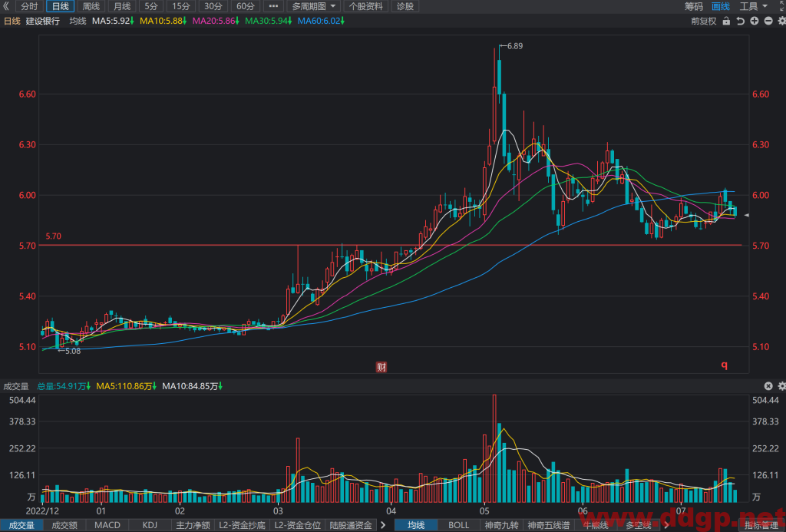Click the MA30:5.94 indicator value
The height and width of the screenshot is (532, 786).
[268, 21]
